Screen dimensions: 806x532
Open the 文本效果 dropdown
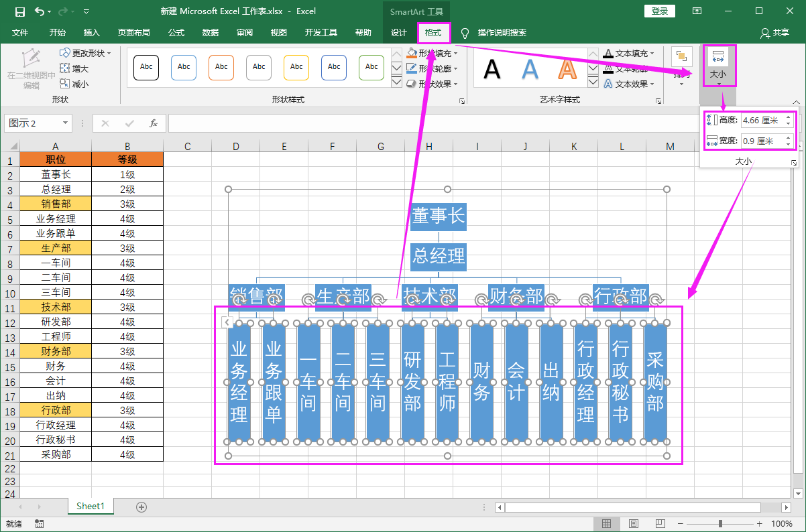(x=631, y=84)
